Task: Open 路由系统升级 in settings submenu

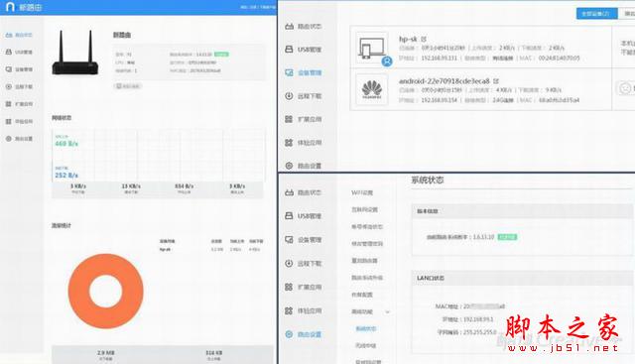Action: click(367, 278)
